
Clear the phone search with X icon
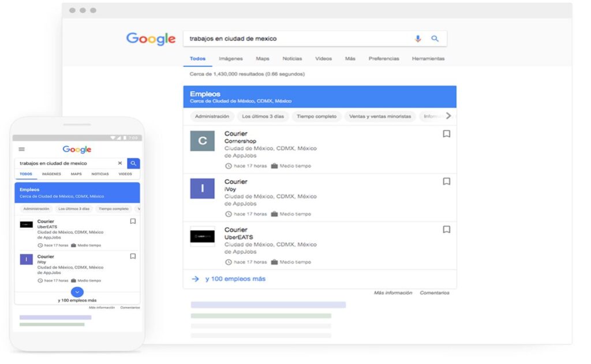coord(120,163)
